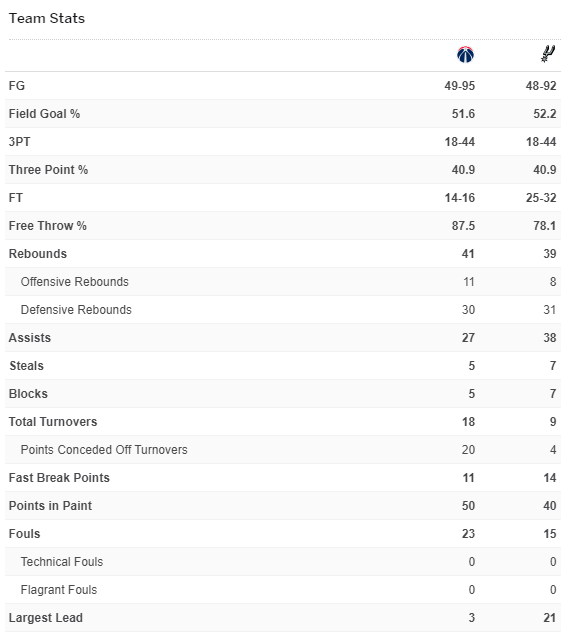Click the Rebounds row label
Viewport: 567px width, 636px height.
pos(38,254)
